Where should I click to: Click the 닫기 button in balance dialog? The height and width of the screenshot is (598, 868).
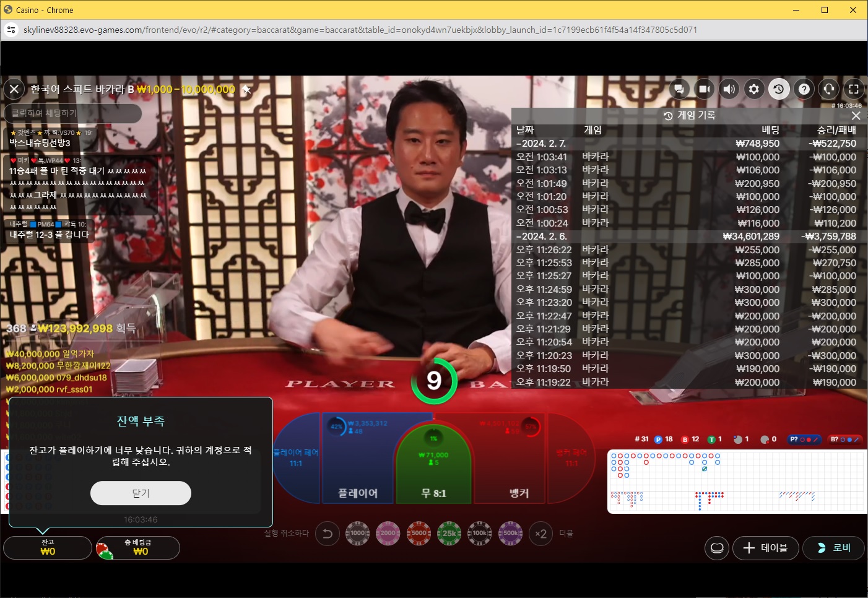[141, 493]
